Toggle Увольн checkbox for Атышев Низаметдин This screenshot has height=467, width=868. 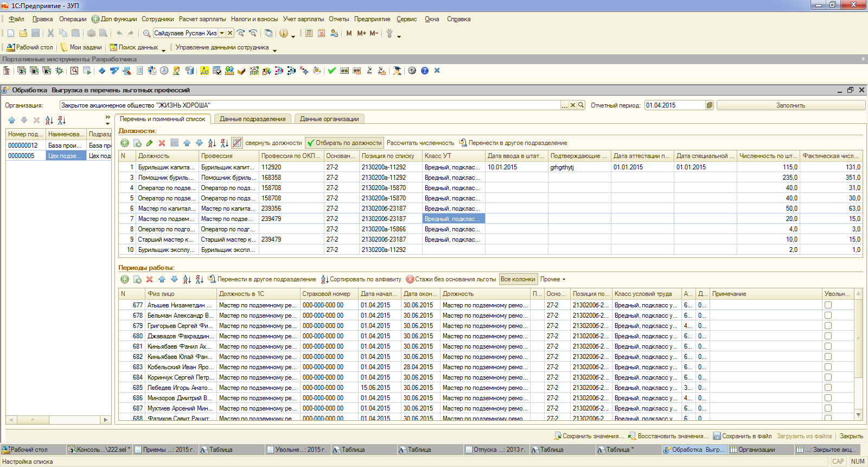pos(828,305)
